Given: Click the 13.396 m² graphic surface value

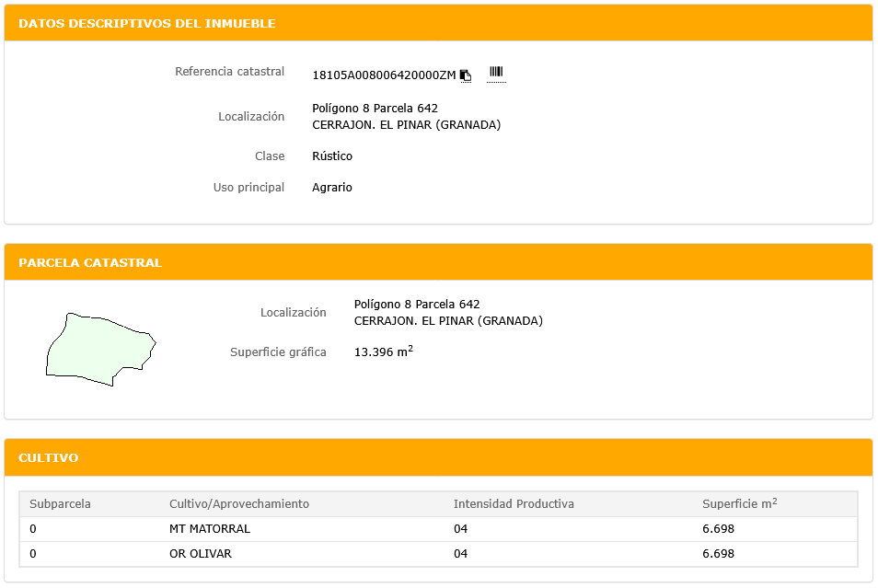Looking at the screenshot, I should pos(383,352).
